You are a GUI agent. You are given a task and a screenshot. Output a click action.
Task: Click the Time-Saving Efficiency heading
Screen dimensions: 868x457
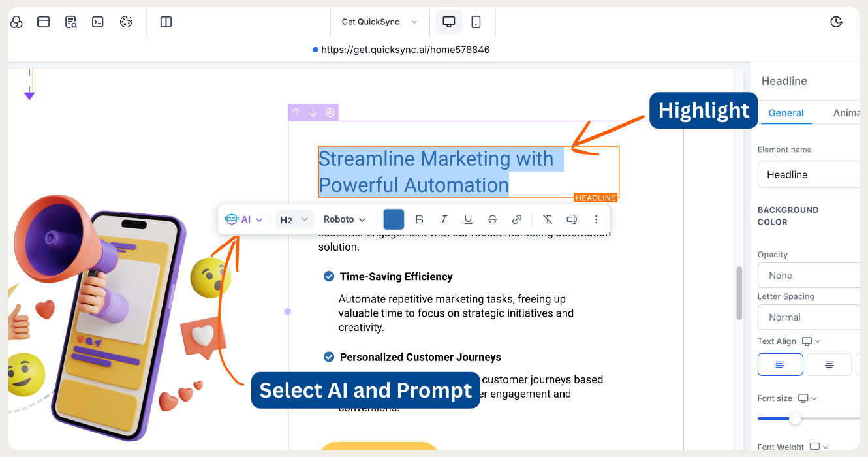pyautogui.click(x=396, y=277)
